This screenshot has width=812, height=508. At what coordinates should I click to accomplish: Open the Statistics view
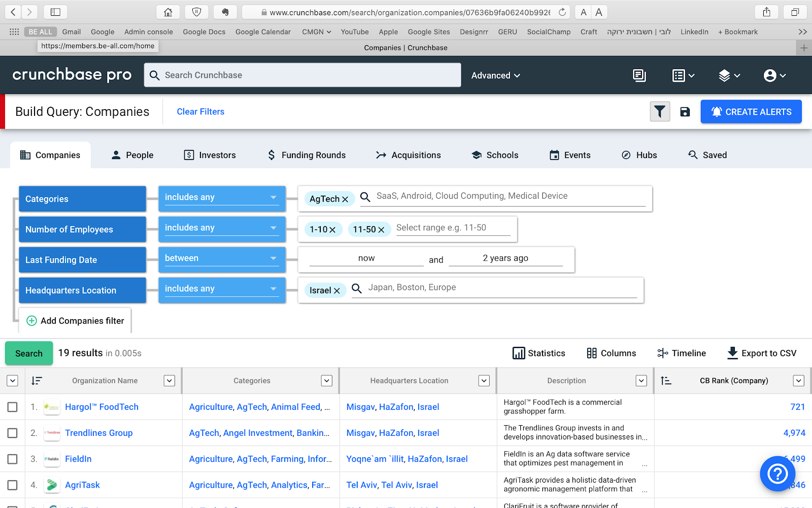pos(539,353)
